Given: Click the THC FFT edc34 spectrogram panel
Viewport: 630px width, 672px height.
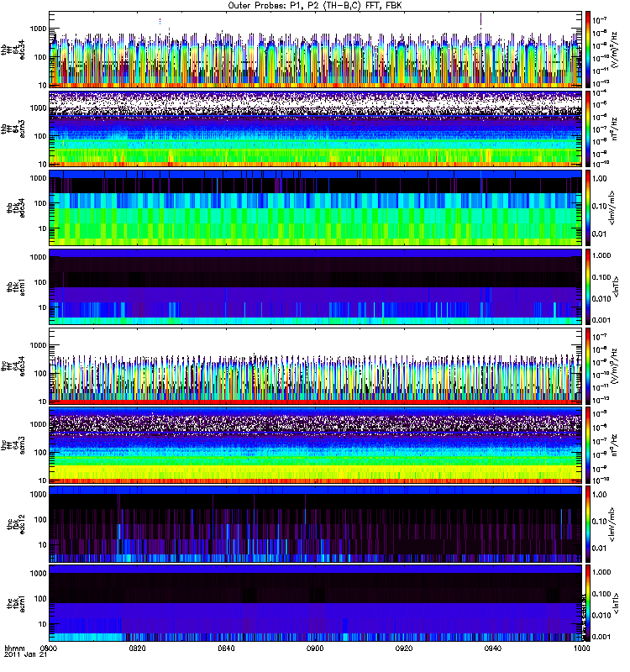Looking at the screenshot, I should (x=315, y=365).
